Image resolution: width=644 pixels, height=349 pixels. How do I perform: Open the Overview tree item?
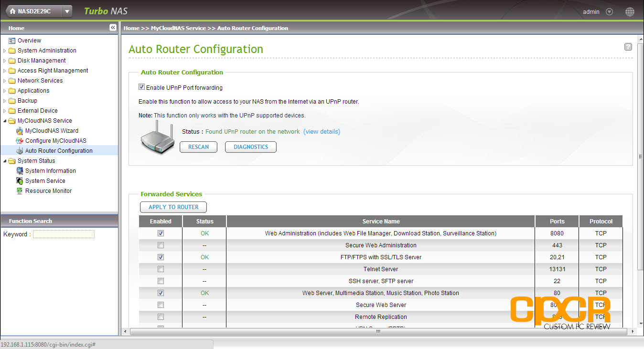click(29, 41)
